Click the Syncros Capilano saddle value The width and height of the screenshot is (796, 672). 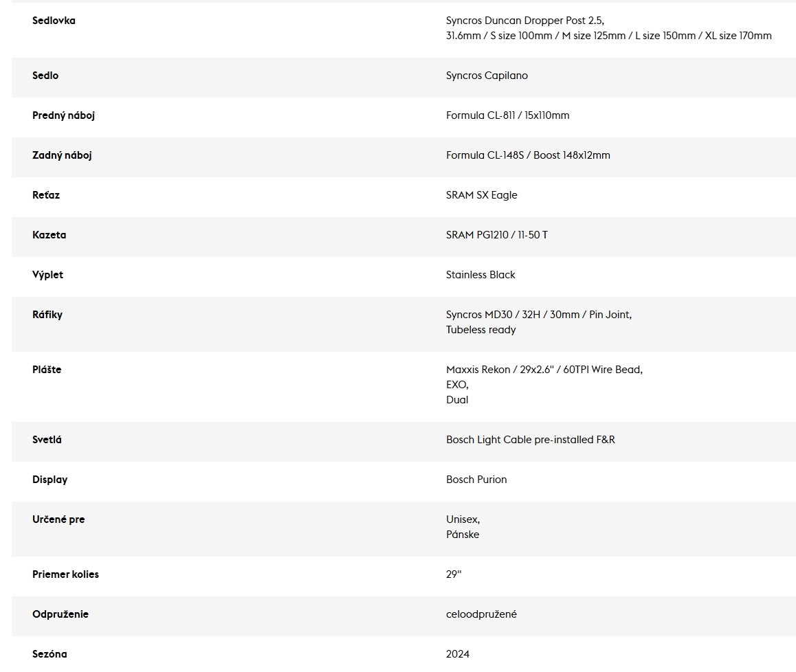click(487, 76)
